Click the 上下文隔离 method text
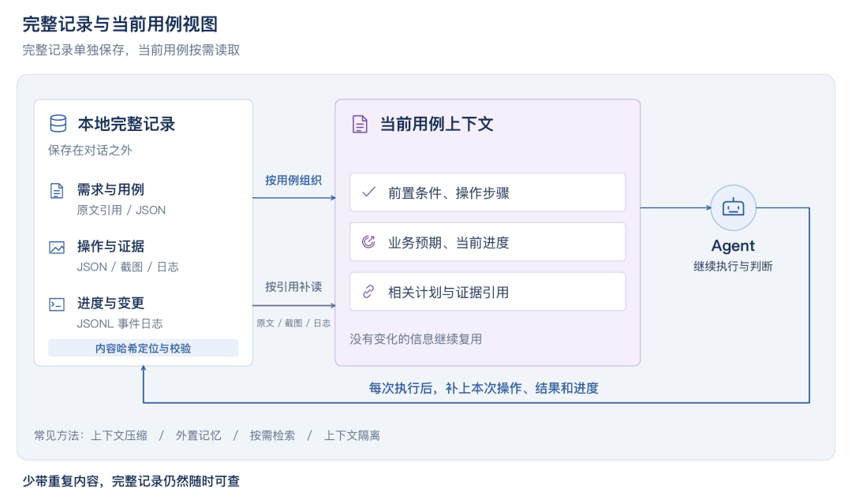The width and height of the screenshot is (852, 504). point(352,435)
